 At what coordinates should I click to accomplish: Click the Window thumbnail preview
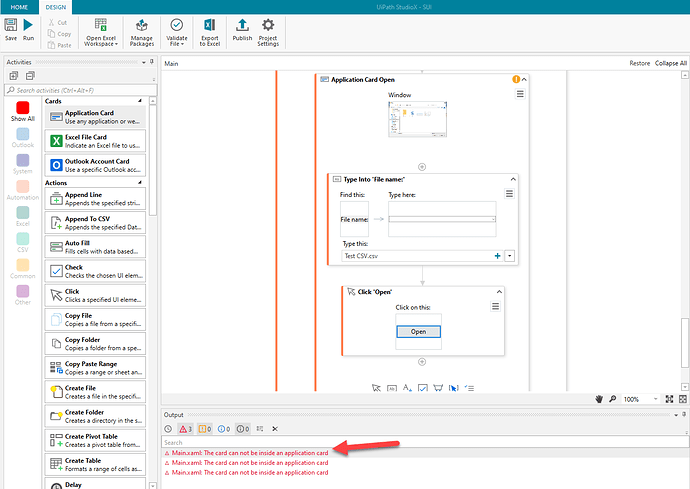(x=418, y=119)
